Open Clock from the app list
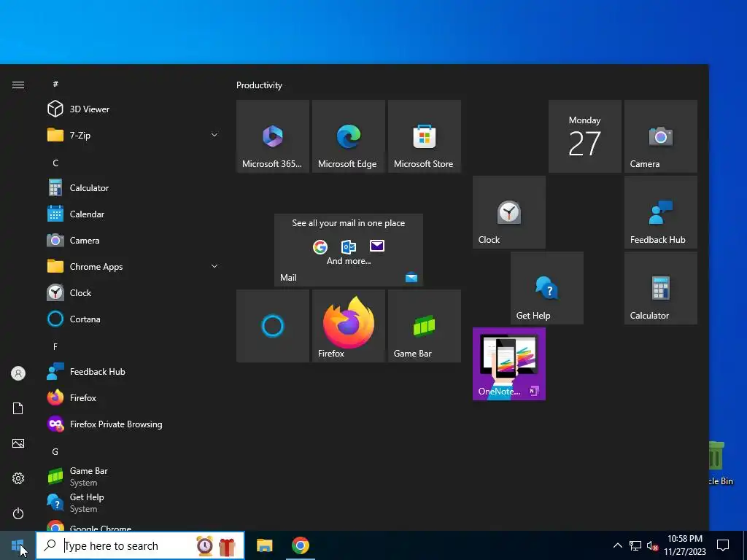The width and height of the screenshot is (747, 560). [x=133, y=293]
